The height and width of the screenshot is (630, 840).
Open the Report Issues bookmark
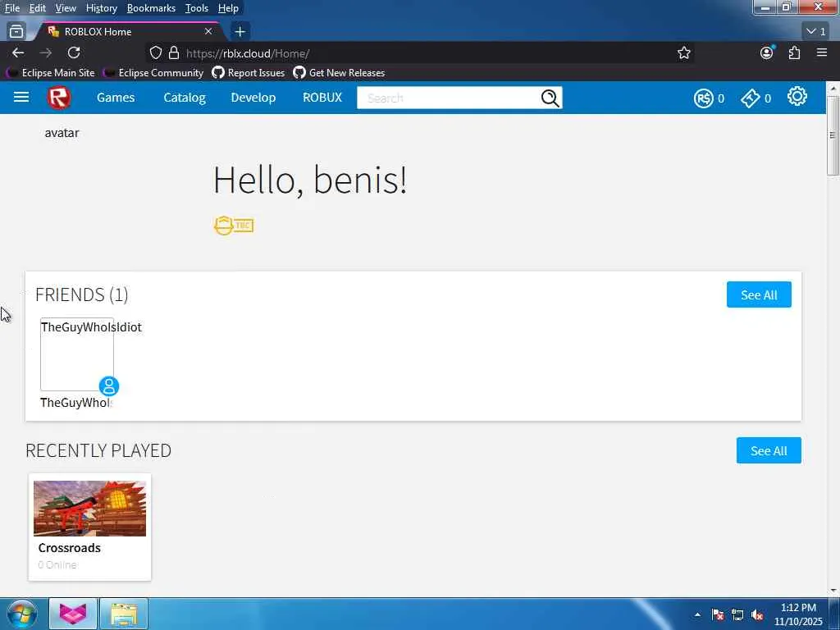point(248,73)
